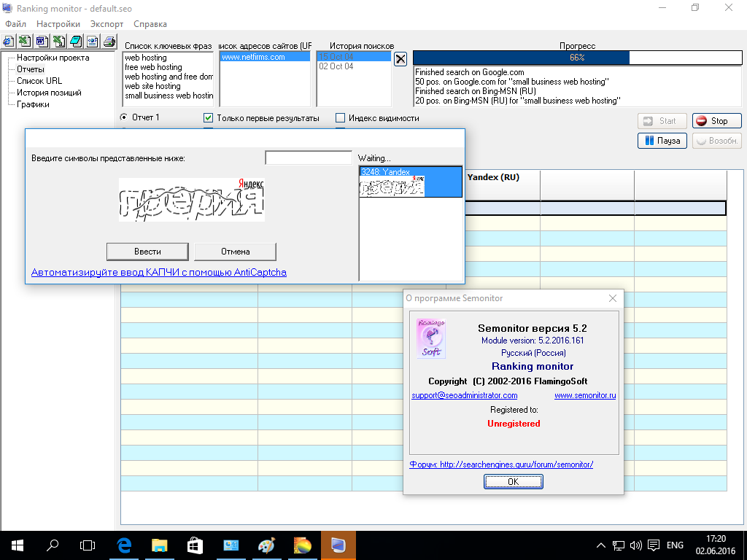Click the Word export toolbar icon
This screenshot has height=560, width=747.
(x=42, y=41)
